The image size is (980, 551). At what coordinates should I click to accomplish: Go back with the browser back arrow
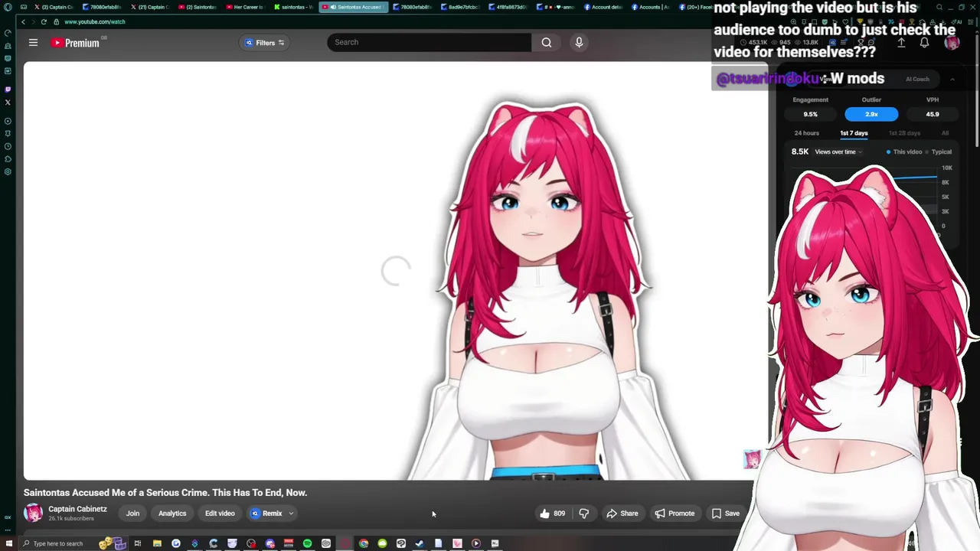[x=23, y=21]
